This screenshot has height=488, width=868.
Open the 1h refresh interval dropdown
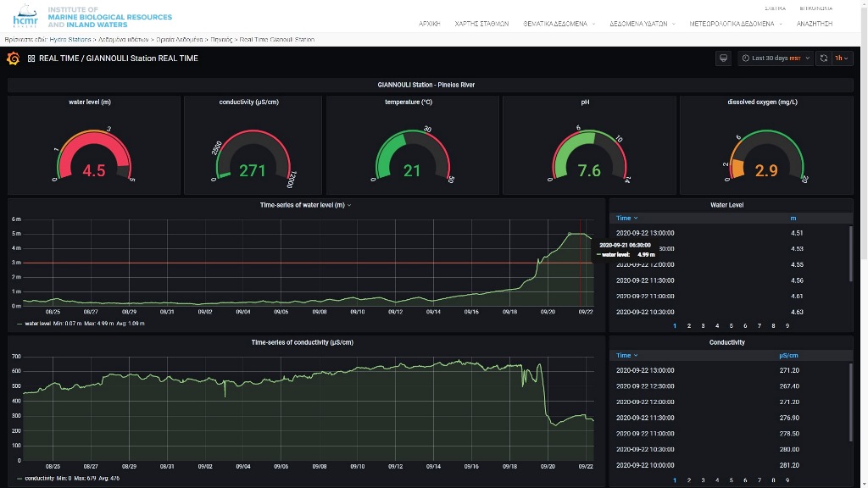pos(842,58)
